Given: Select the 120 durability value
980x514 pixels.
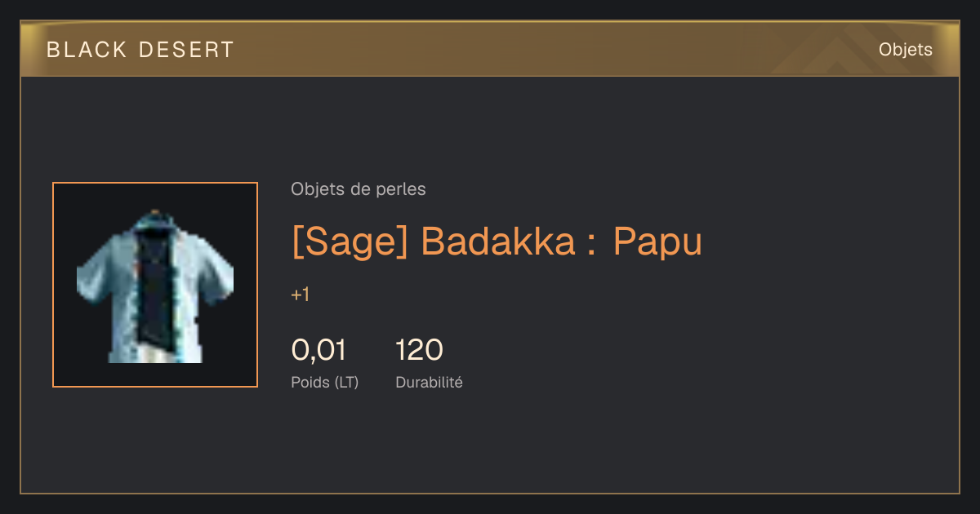Looking at the screenshot, I should point(419,350).
